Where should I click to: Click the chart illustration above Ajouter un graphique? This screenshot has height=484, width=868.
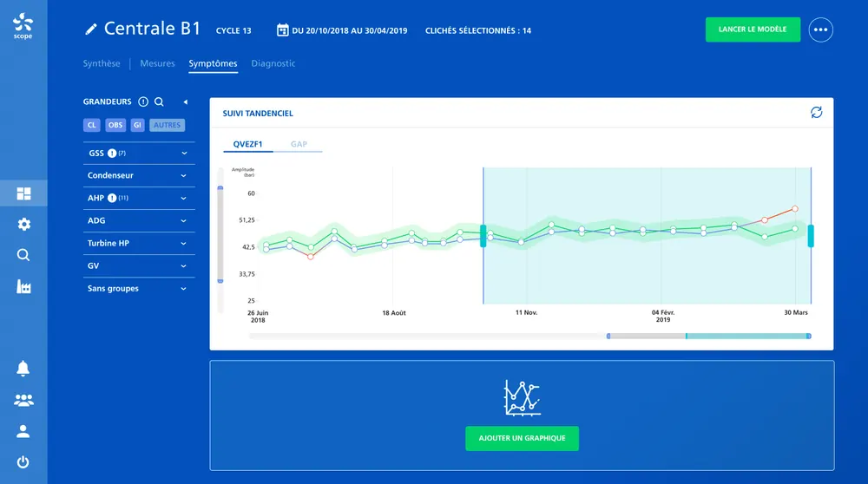pyautogui.click(x=522, y=398)
